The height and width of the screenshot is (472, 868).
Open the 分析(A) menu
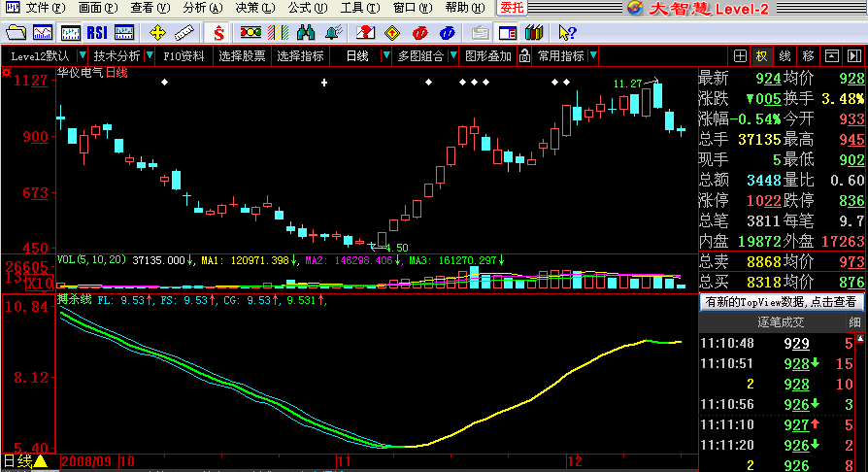coord(203,8)
